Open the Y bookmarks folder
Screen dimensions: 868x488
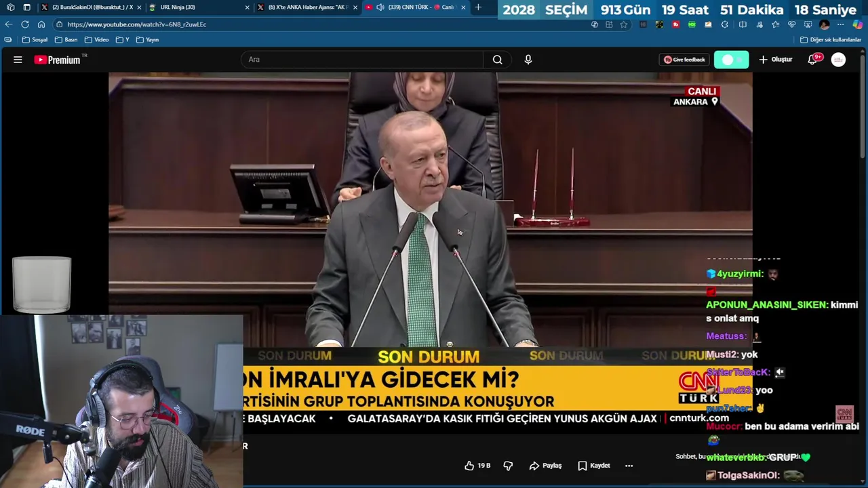tap(122, 40)
